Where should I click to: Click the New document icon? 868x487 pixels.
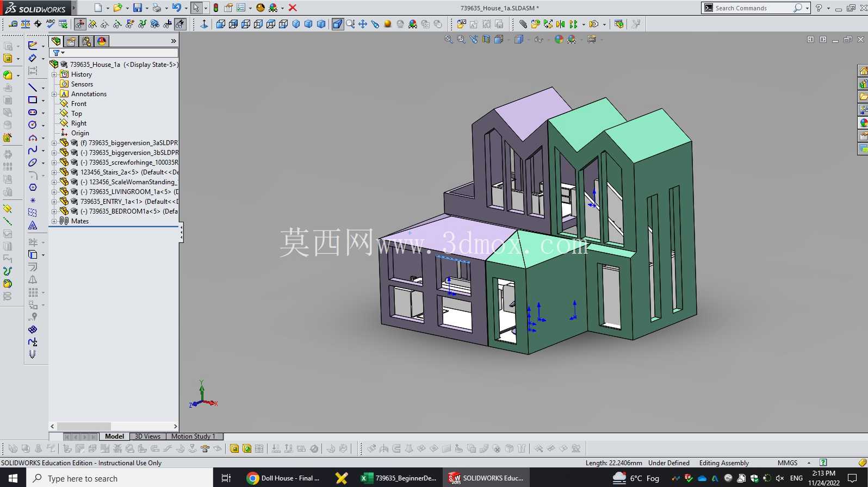click(x=98, y=8)
